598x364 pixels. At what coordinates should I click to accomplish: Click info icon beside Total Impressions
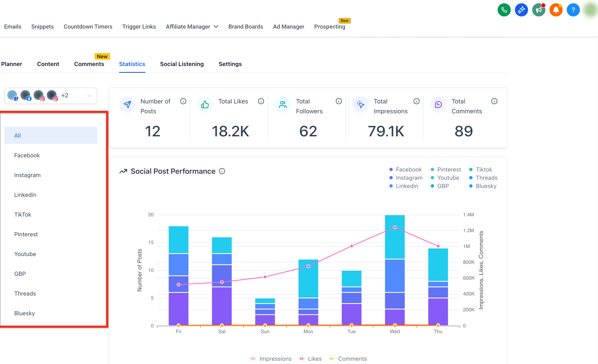tap(417, 101)
